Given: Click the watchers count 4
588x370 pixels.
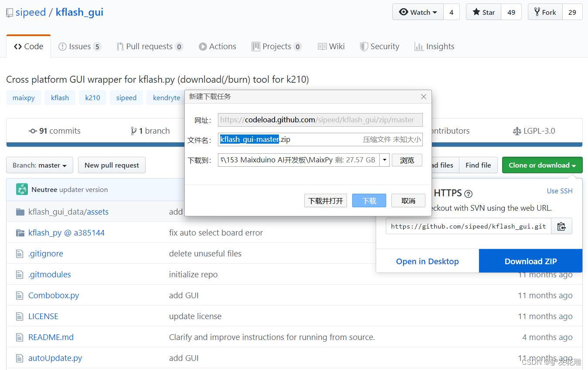Looking at the screenshot, I should click(451, 12).
